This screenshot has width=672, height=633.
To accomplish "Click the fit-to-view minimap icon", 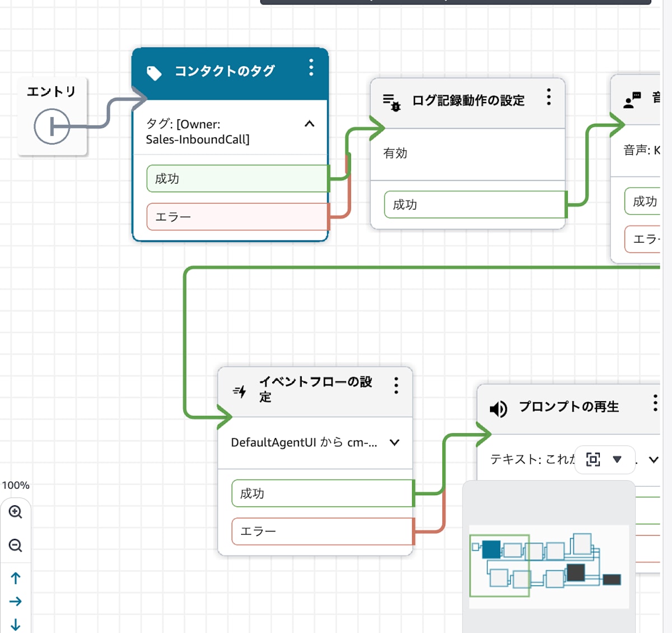I will (x=593, y=459).
